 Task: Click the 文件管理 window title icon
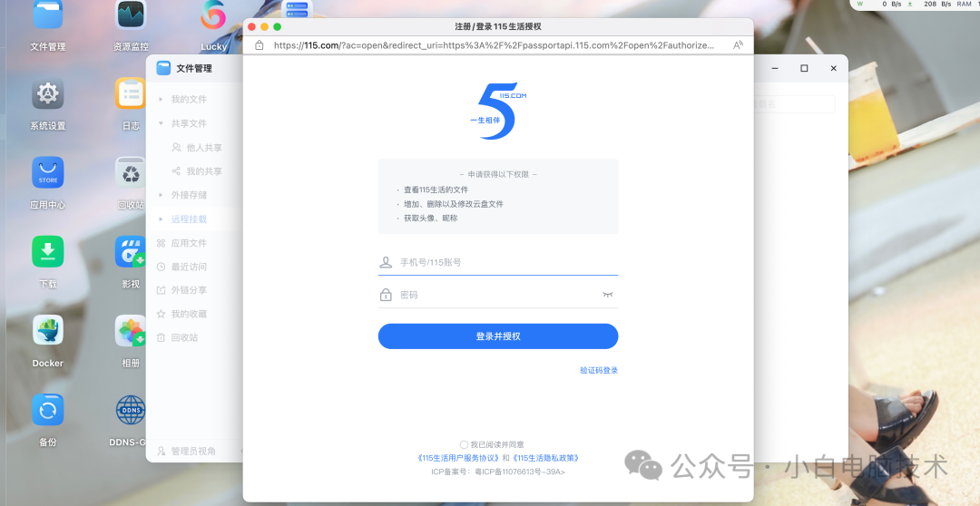[x=163, y=68]
